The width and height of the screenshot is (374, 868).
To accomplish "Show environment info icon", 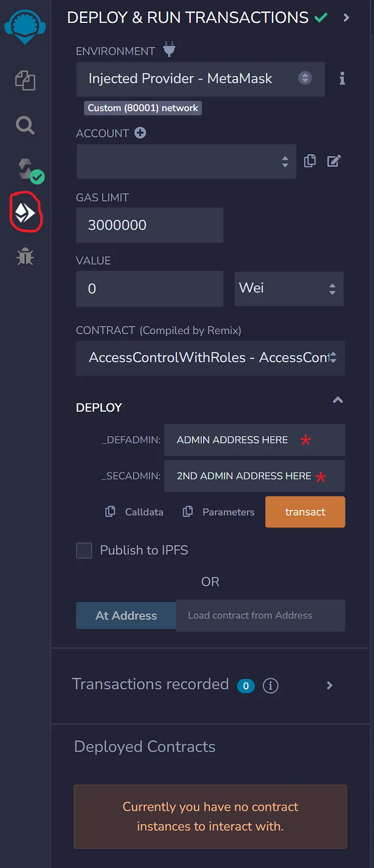I will [342, 78].
